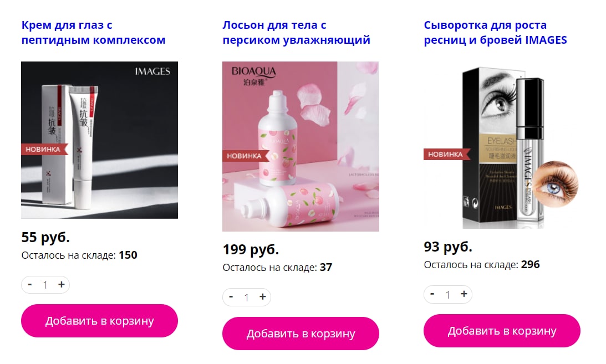Add the 199 руб. body lotion to cart
606x364 pixels.
click(x=301, y=334)
